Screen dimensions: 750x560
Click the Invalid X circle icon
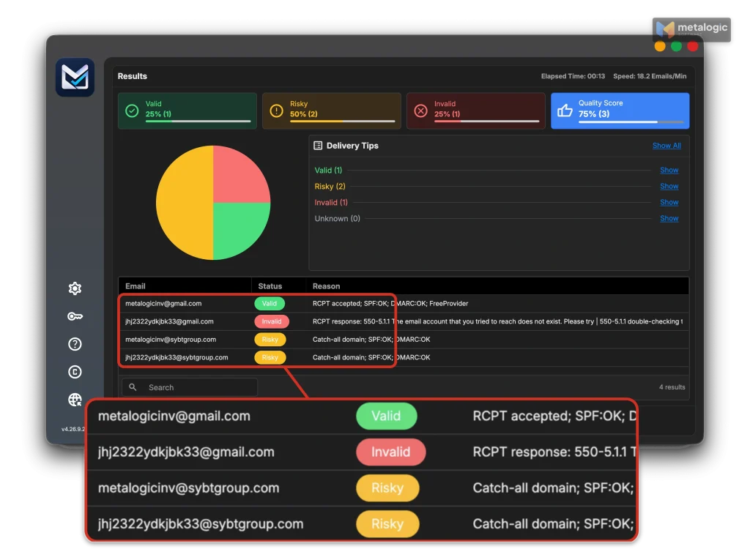(x=421, y=111)
